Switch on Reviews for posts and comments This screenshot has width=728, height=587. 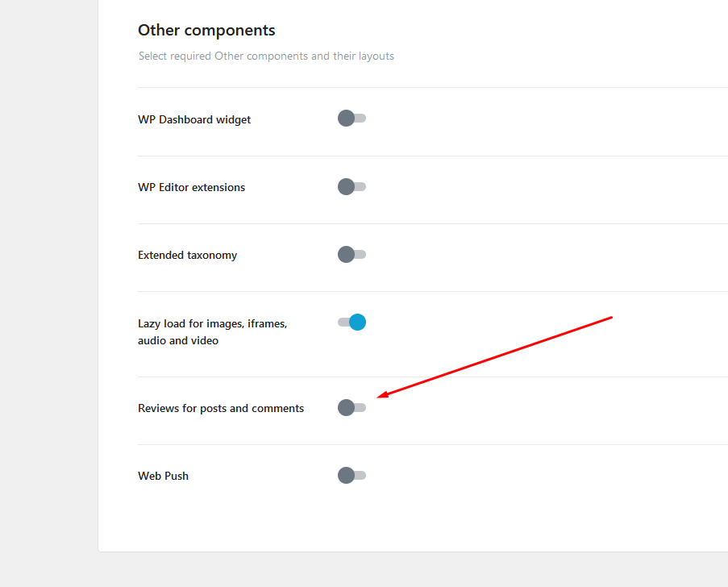pos(352,408)
